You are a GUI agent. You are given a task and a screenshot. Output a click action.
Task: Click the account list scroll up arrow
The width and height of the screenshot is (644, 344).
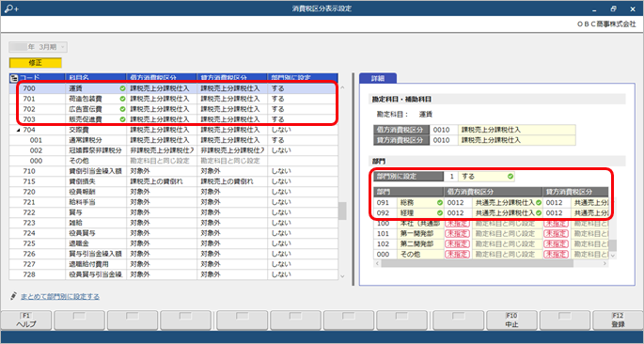(x=342, y=87)
